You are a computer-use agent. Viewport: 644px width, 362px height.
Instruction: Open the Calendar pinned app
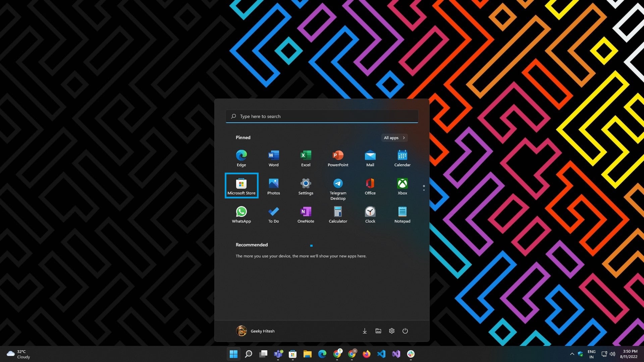point(402,158)
